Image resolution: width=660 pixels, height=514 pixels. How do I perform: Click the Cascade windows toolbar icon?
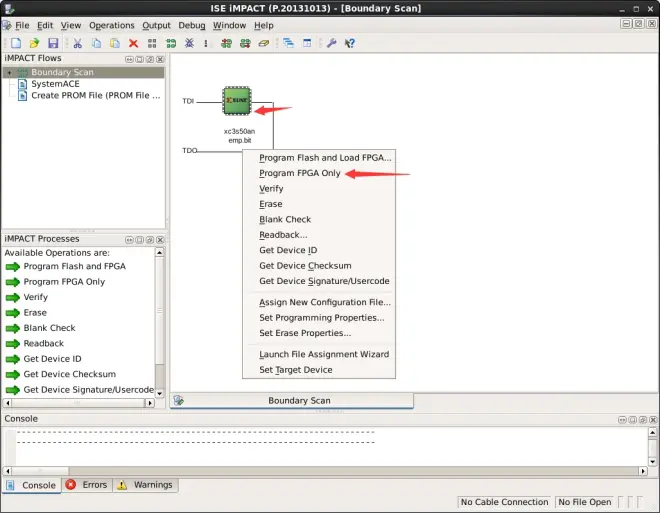(x=288, y=43)
